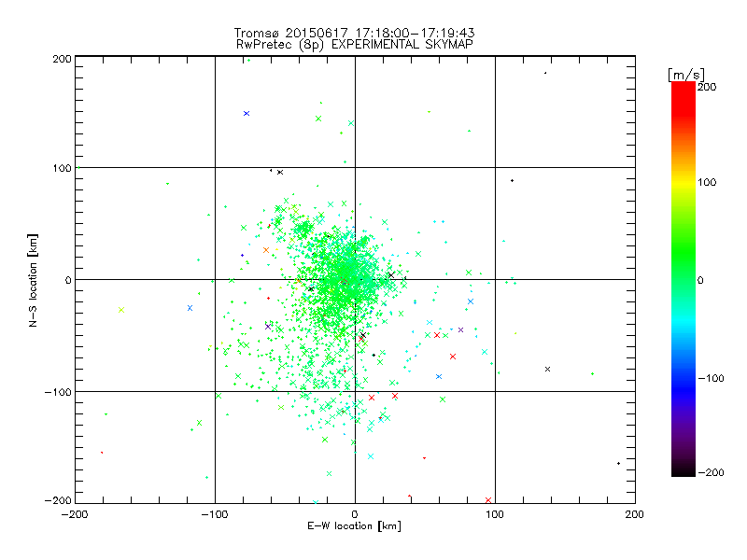Click the colorbar tick label "-200"
Image resolution: width=747 pixels, height=560 pixels.
pos(711,472)
